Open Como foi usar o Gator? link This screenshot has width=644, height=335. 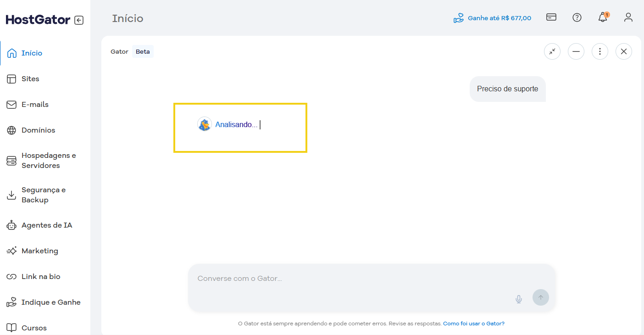pyautogui.click(x=474, y=324)
